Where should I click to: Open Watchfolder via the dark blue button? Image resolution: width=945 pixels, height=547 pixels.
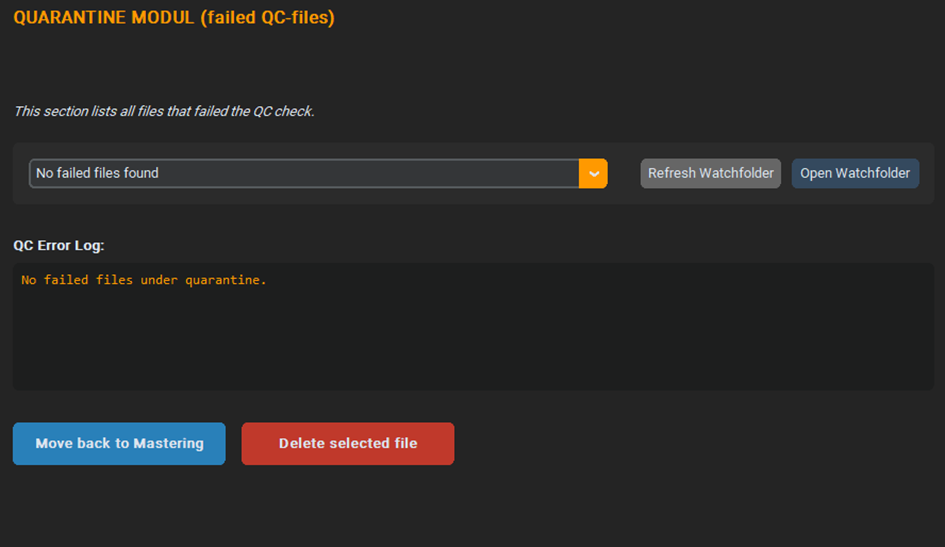pyautogui.click(x=855, y=173)
